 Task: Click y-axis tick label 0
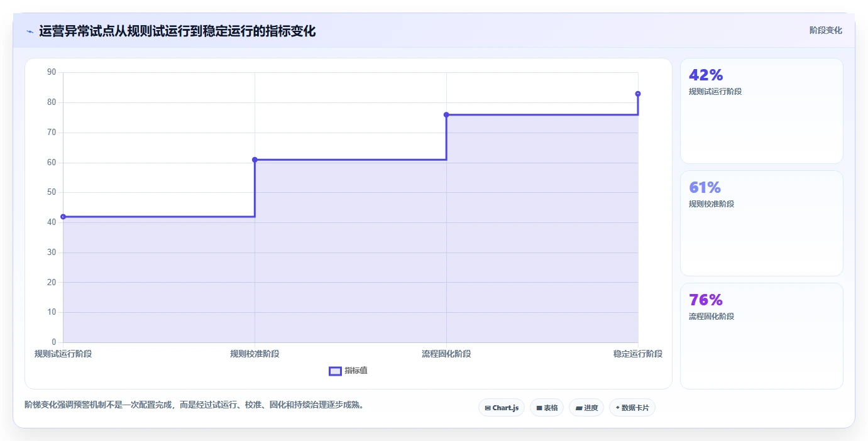[x=53, y=342]
